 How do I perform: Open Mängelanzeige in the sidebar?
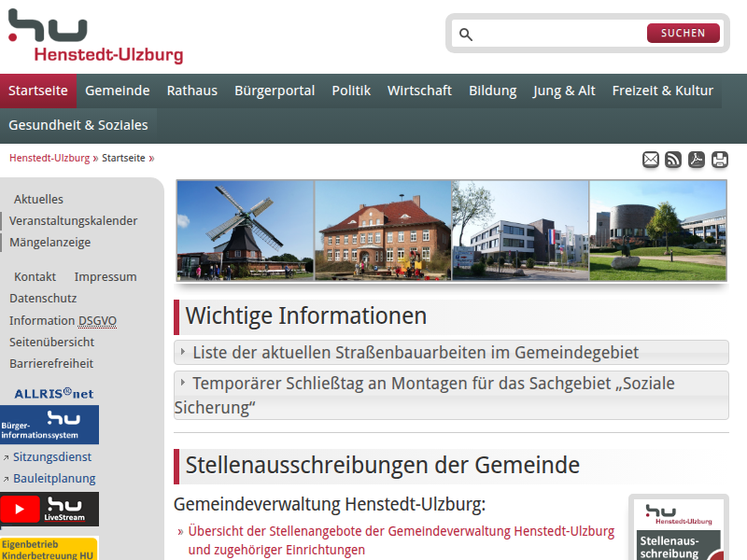(50, 243)
